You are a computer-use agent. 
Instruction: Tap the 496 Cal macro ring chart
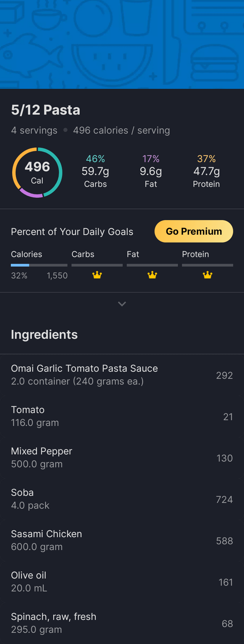point(37,172)
